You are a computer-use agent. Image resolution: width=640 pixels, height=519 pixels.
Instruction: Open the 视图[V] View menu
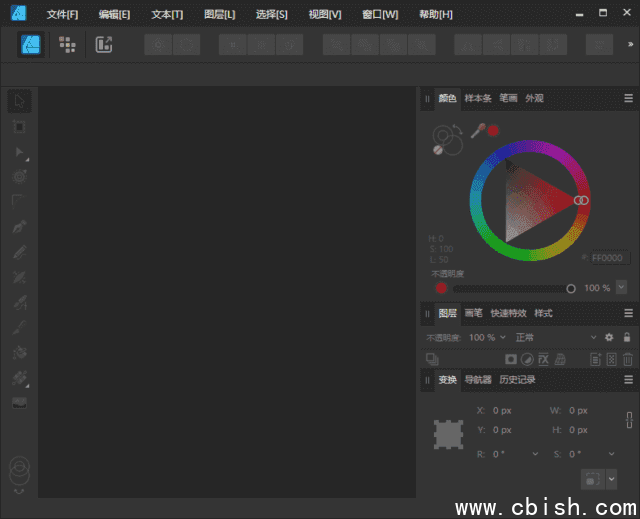(325, 15)
